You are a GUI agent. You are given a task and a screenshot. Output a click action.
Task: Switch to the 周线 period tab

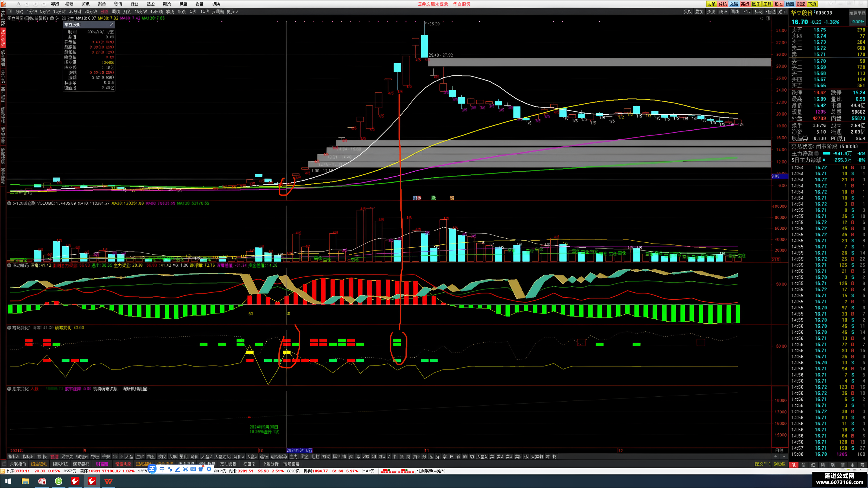tap(116, 11)
